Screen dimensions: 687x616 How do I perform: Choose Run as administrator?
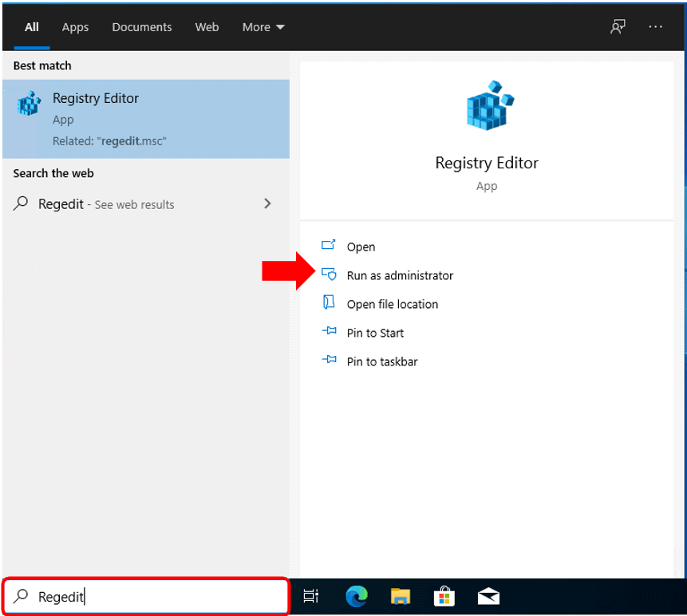(399, 275)
